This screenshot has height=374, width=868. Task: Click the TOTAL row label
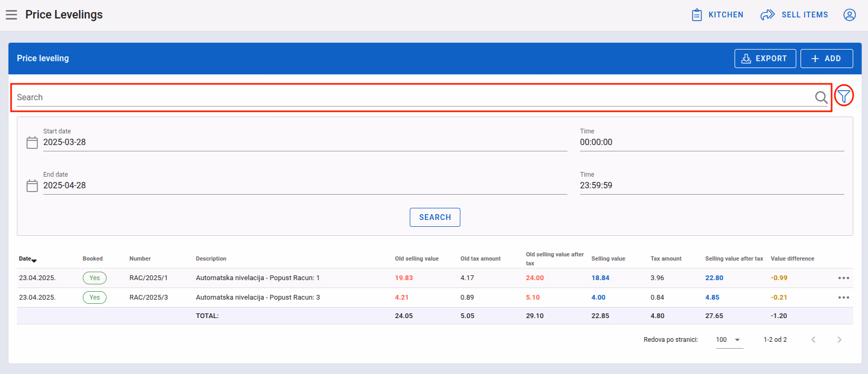(x=207, y=316)
